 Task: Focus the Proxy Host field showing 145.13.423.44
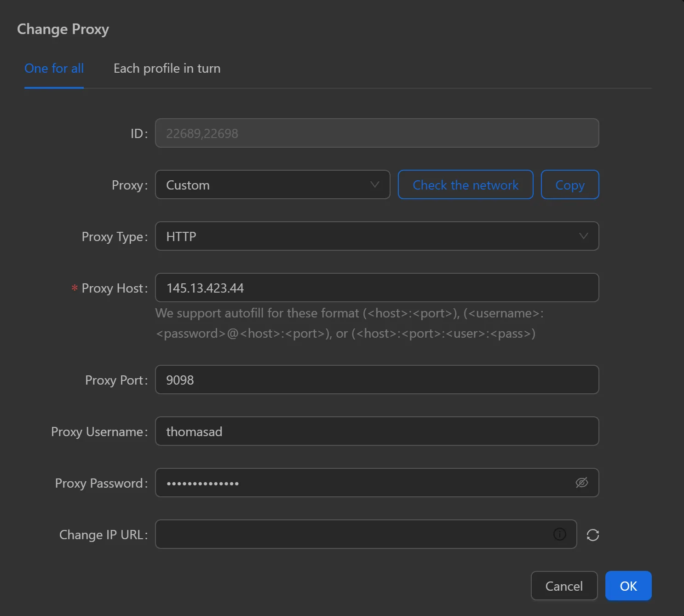coord(377,288)
